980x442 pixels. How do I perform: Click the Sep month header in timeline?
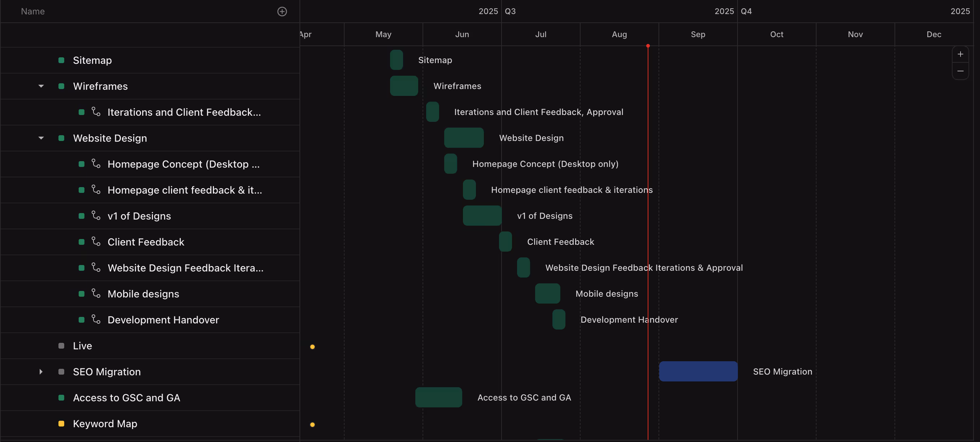(698, 34)
